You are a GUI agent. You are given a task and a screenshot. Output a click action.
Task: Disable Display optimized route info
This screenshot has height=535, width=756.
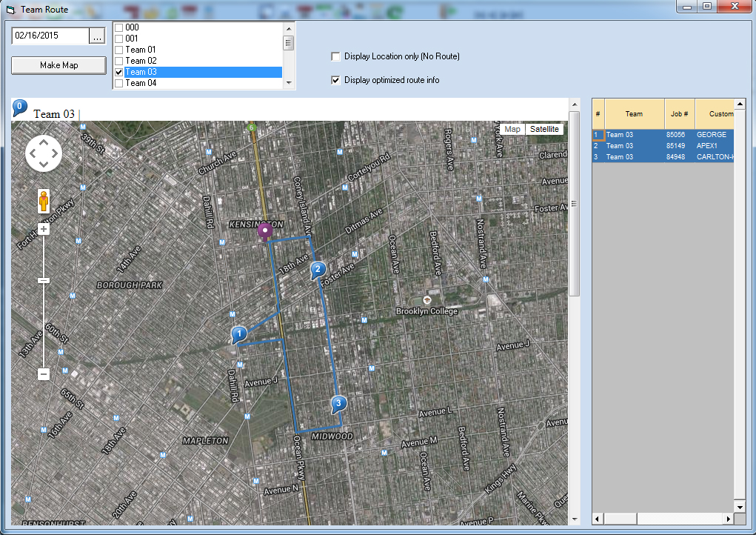(x=335, y=80)
